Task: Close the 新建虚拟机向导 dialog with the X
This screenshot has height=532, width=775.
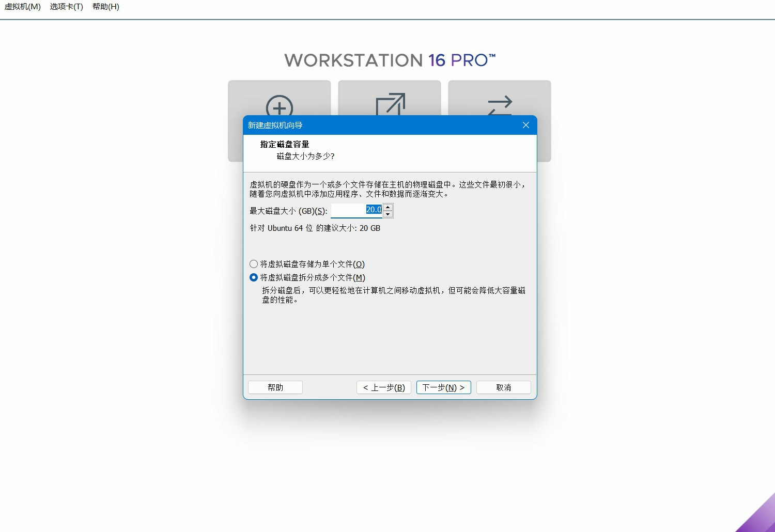Action: point(526,125)
